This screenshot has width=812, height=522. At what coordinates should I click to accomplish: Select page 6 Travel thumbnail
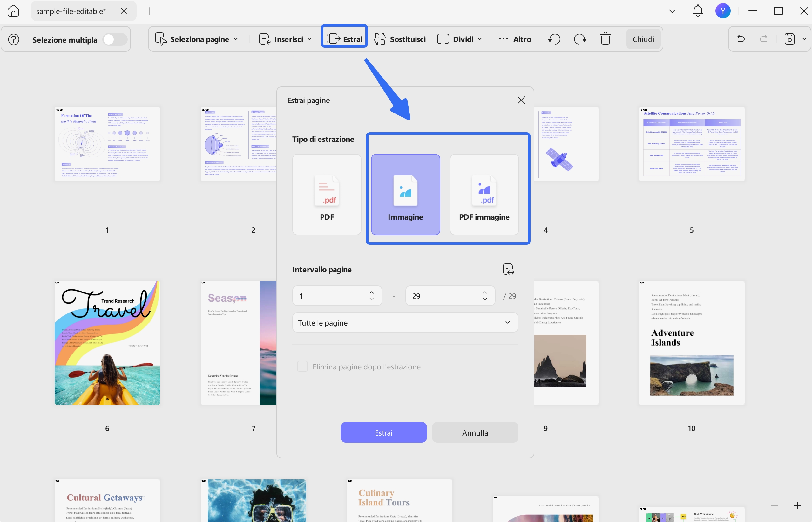click(107, 343)
